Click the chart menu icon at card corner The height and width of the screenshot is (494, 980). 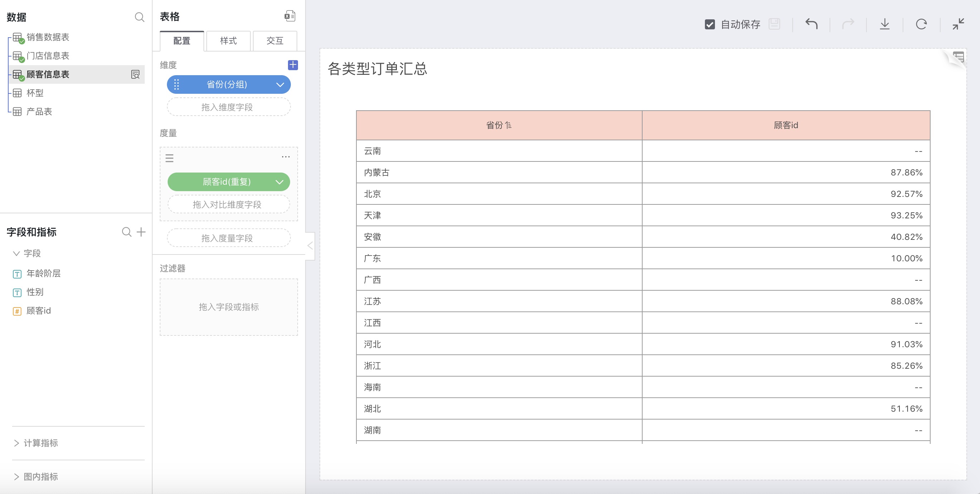coord(959,57)
